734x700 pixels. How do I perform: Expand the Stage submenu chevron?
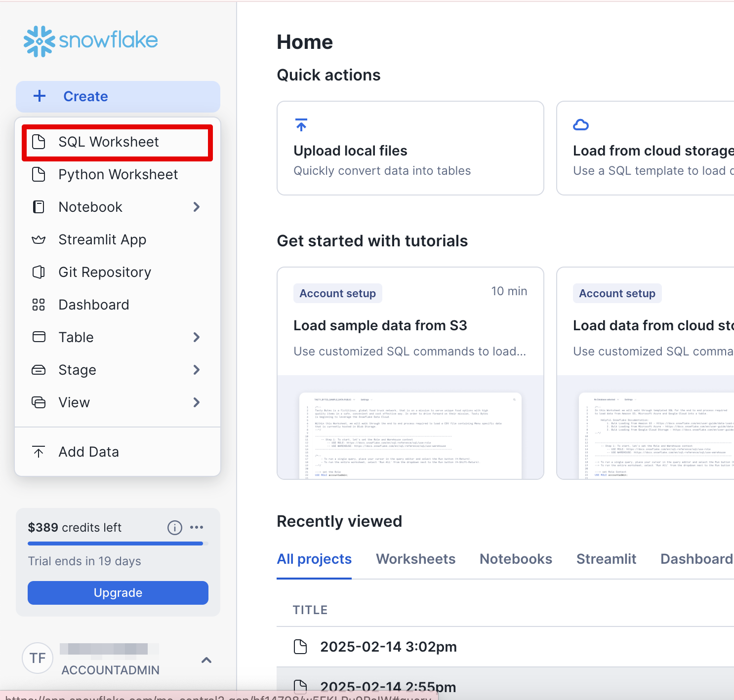pos(197,370)
